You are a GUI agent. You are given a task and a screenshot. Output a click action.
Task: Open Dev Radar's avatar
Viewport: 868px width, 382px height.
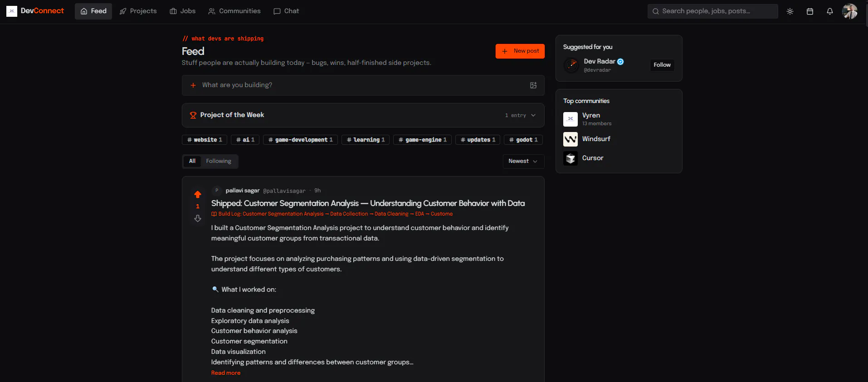(571, 65)
